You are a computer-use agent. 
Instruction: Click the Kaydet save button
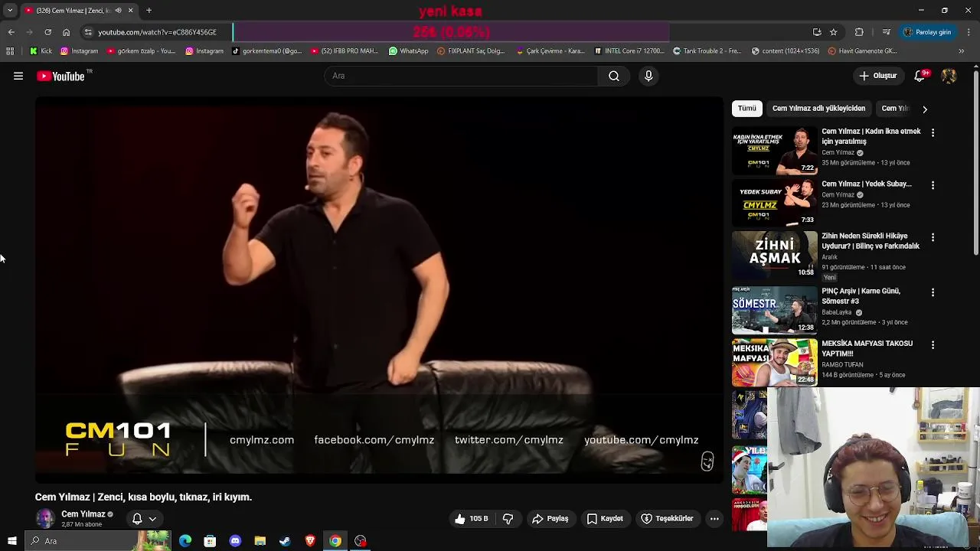[604, 519]
